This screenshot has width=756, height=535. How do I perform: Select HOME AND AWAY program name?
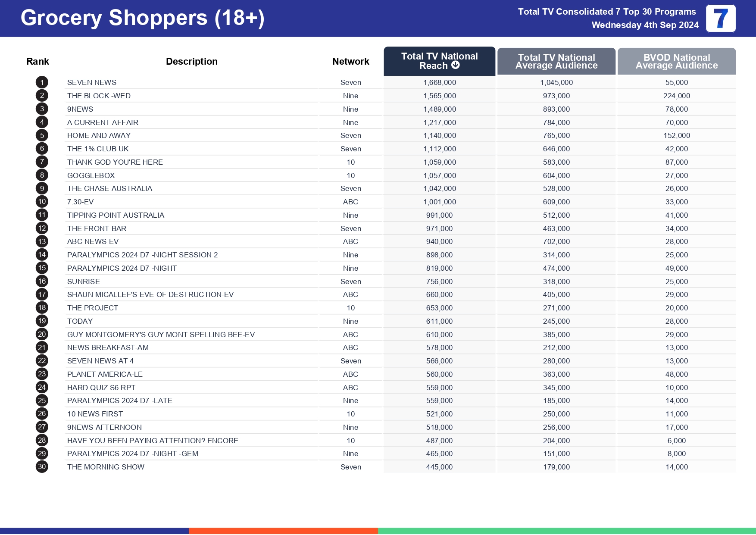[99, 135]
